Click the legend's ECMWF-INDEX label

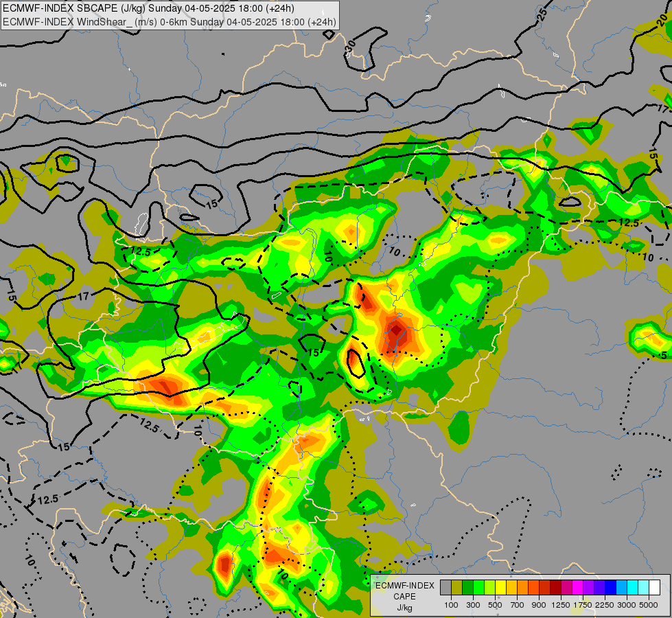(x=404, y=586)
